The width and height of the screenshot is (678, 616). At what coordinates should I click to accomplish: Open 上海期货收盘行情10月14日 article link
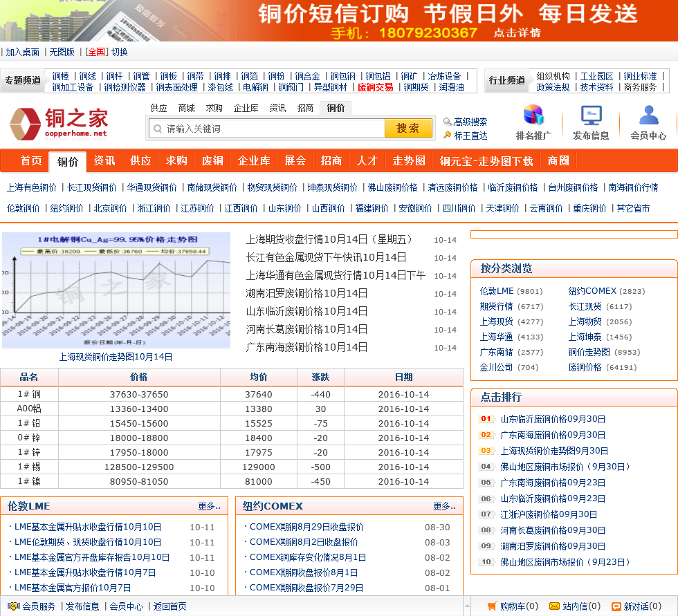coord(329,239)
